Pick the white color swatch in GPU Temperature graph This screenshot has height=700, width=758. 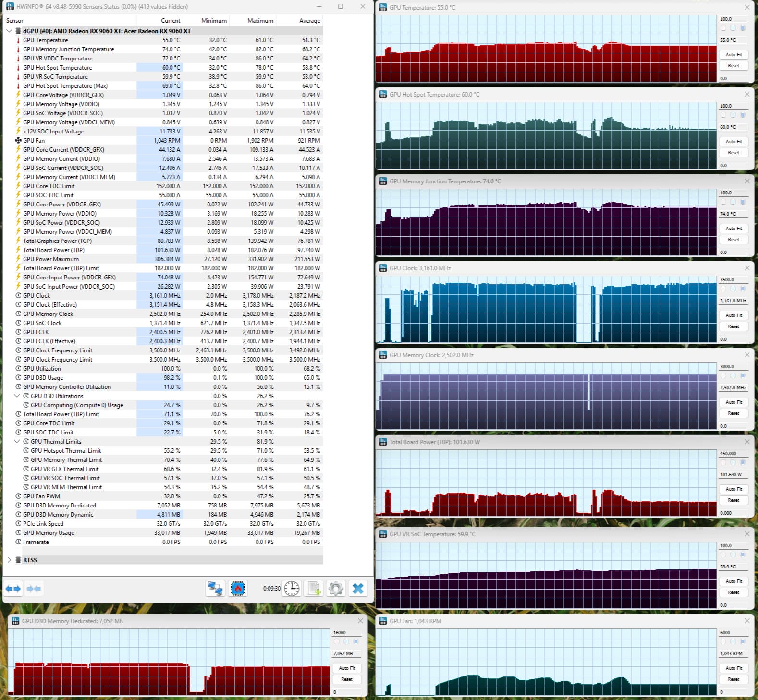723,28
